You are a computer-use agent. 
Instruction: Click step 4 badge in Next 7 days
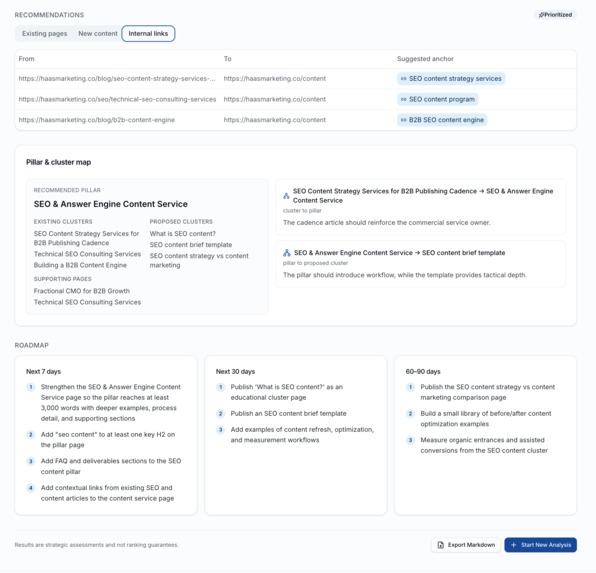tap(31, 488)
